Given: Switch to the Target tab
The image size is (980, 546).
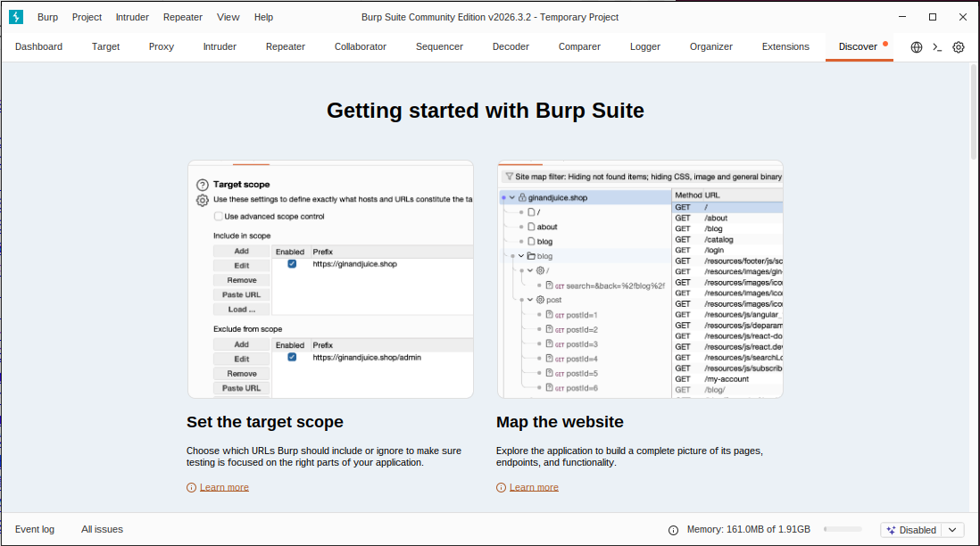Looking at the screenshot, I should [105, 47].
